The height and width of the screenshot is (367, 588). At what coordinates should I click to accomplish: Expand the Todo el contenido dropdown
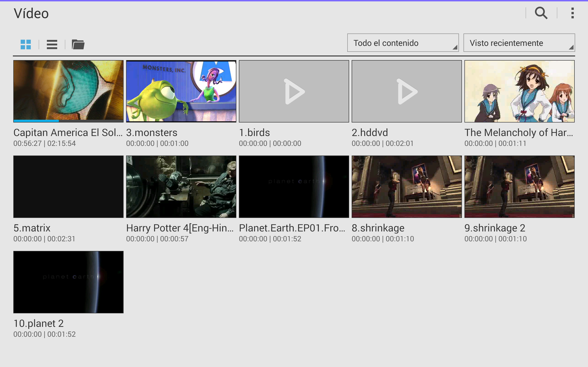click(x=403, y=43)
